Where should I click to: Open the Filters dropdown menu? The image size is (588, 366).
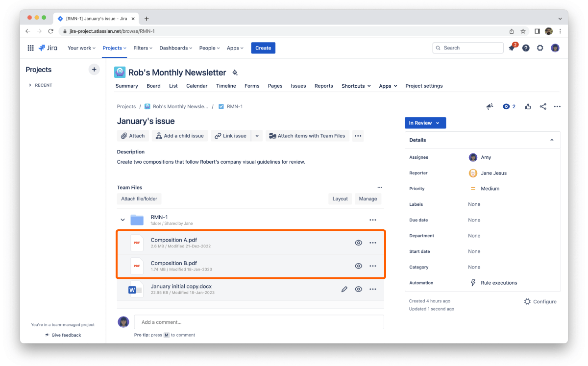(x=143, y=48)
